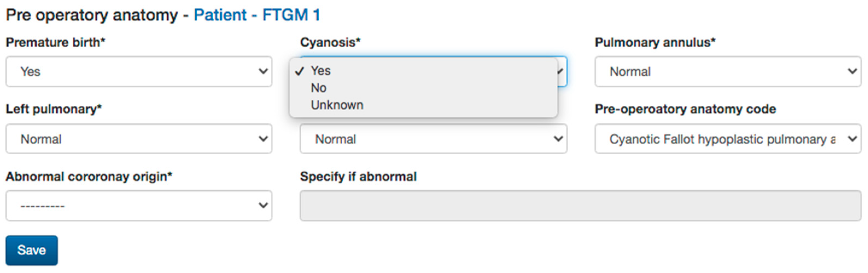This screenshot has width=868, height=273.
Task: Click chevron of unlabeled Normal dropdown under Cyanosis list
Action: [558, 139]
